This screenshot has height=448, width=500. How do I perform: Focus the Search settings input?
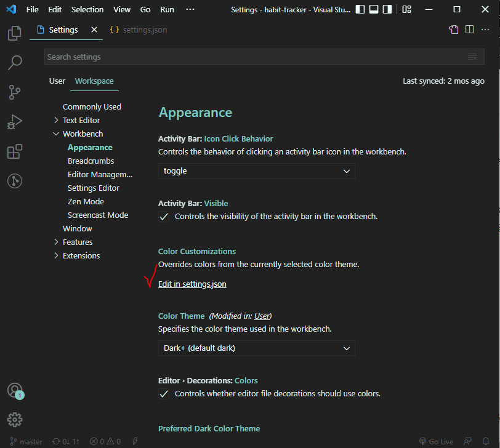[264, 57]
